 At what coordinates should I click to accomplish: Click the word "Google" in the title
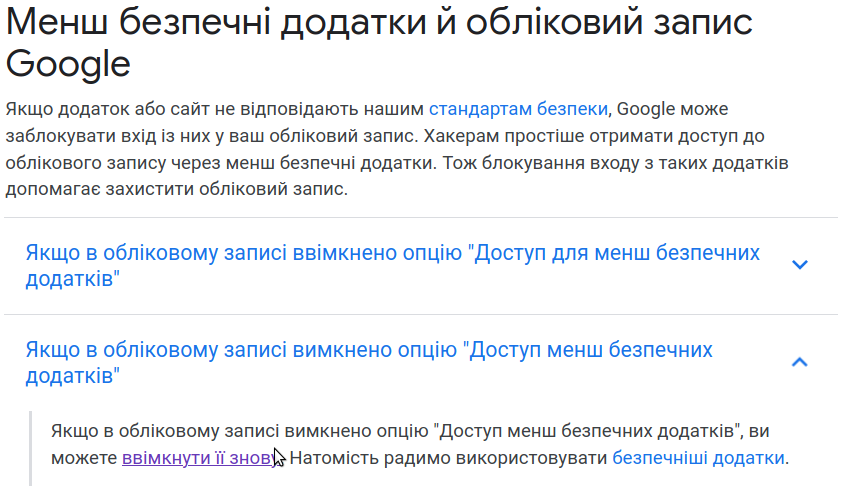[x=68, y=63]
